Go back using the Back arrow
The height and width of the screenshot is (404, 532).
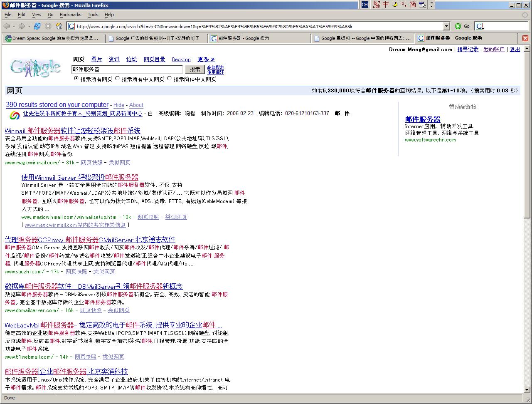coord(6,26)
